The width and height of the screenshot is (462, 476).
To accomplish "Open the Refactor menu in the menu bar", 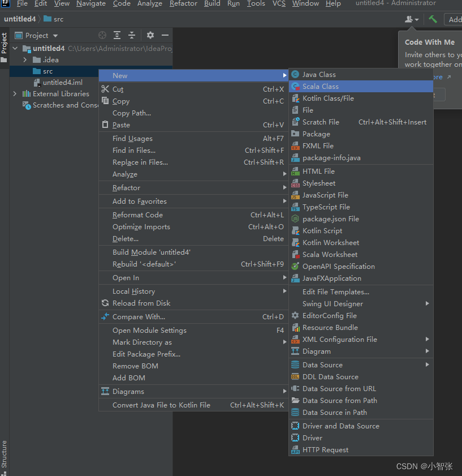I will point(183,3).
